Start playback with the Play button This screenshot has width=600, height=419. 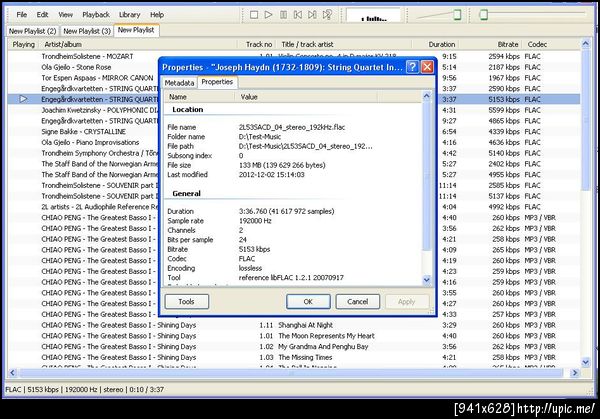tap(269, 15)
